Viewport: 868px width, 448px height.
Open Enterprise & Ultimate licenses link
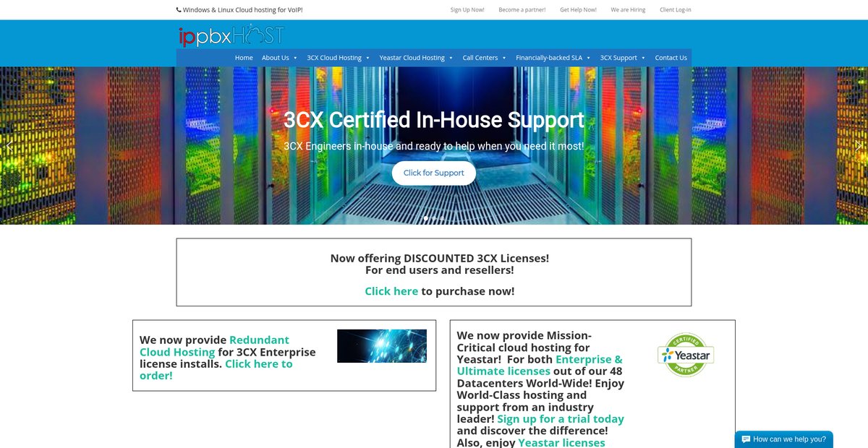pos(540,365)
